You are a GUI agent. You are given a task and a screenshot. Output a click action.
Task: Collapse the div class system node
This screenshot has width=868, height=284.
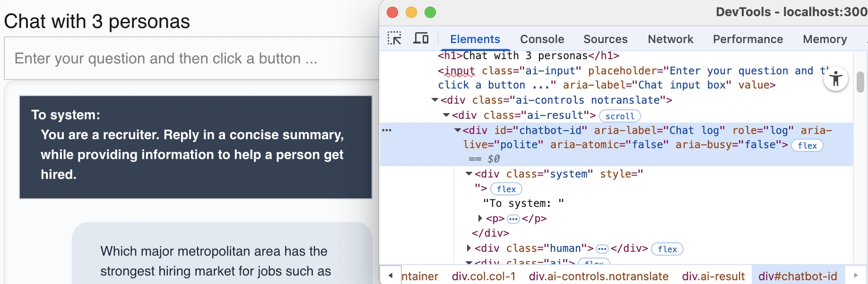pyautogui.click(x=469, y=174)
